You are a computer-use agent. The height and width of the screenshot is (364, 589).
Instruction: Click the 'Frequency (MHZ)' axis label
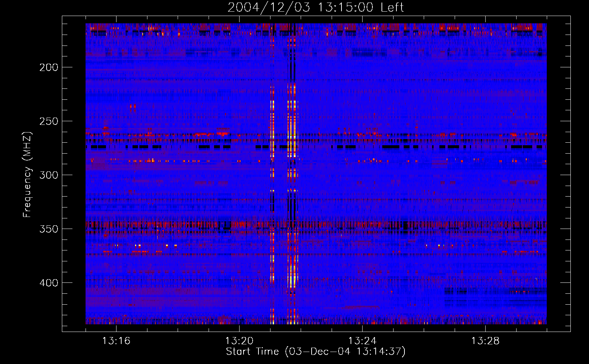point(27,175)
